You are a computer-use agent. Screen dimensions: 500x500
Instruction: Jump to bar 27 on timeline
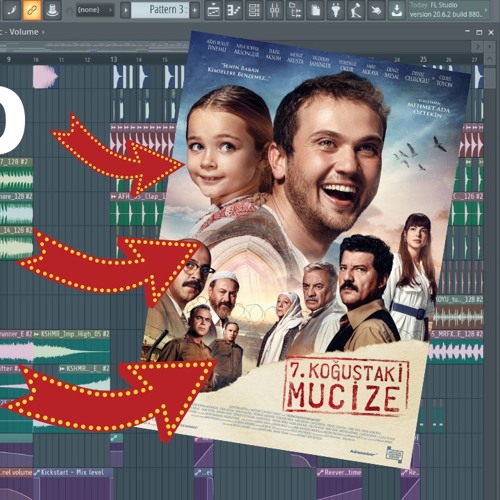[x=474, y=60]
